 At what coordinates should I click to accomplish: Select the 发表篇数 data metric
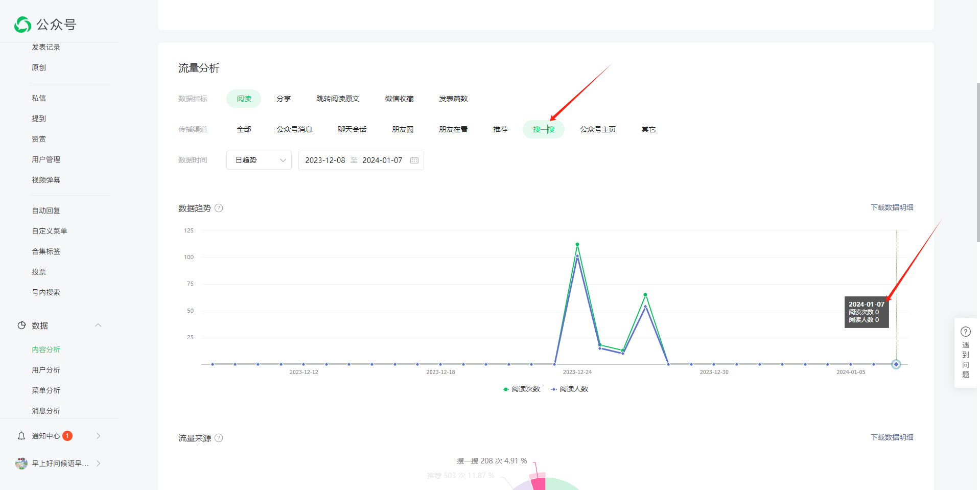(453, 99)
